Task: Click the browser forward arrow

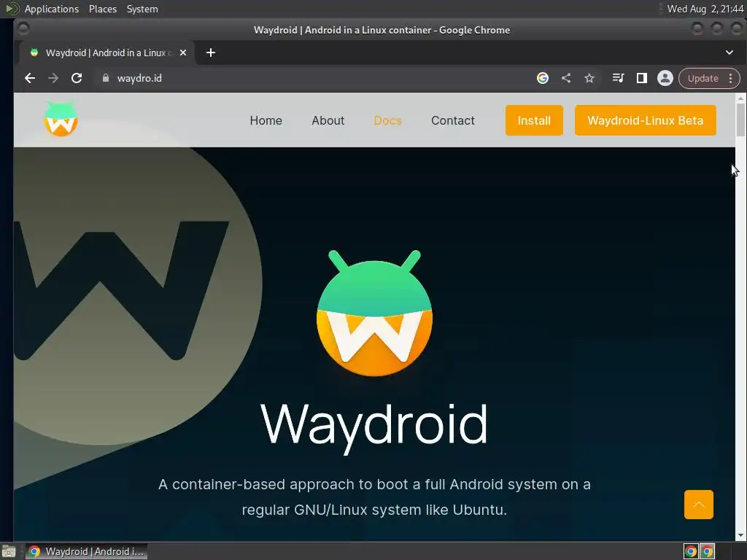Action: 53,78
